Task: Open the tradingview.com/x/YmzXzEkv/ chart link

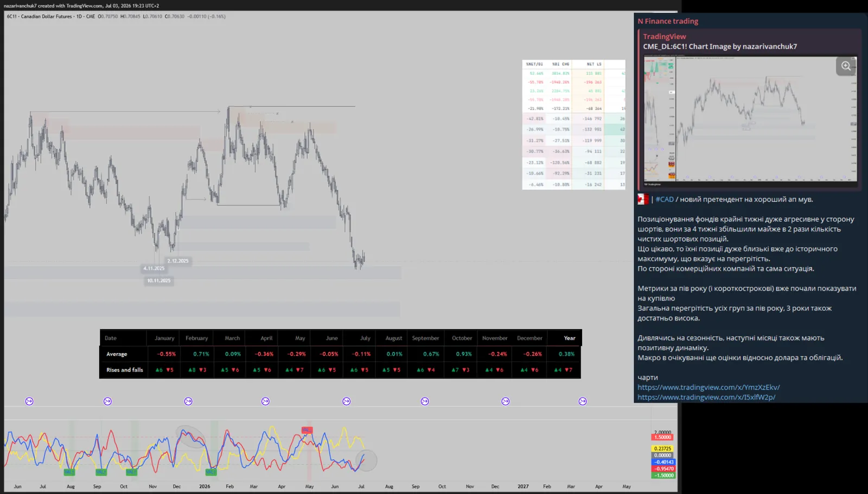Action: (x=709, y=387)
